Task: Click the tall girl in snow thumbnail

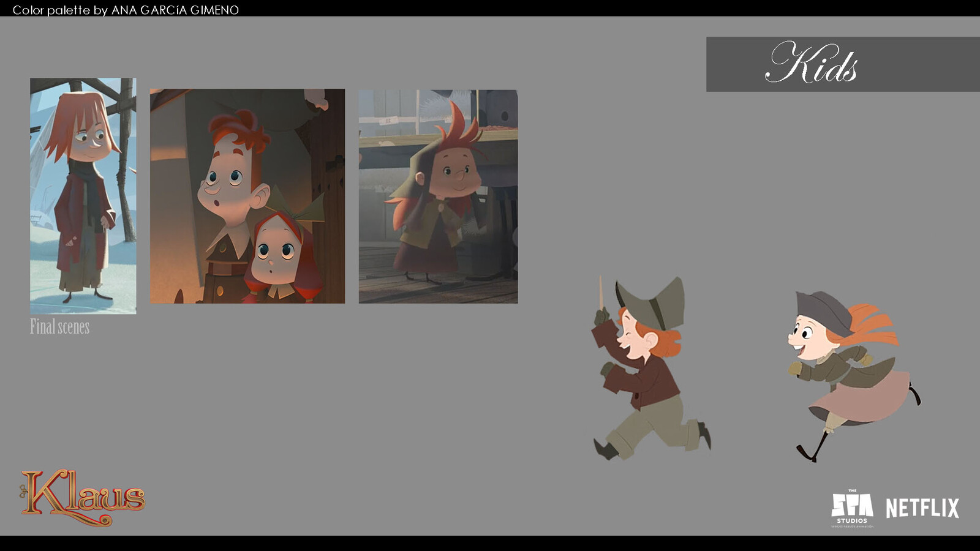Action: (x=83, y=196)
